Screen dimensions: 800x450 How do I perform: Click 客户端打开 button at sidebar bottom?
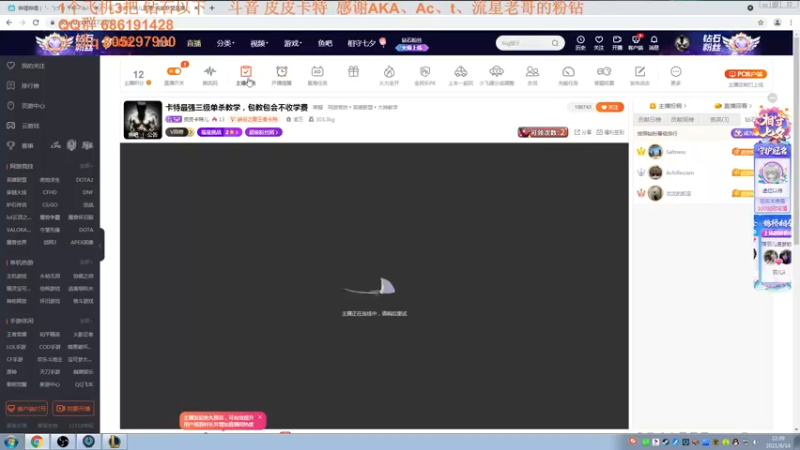pyautogui.click(x=27, y=409)
